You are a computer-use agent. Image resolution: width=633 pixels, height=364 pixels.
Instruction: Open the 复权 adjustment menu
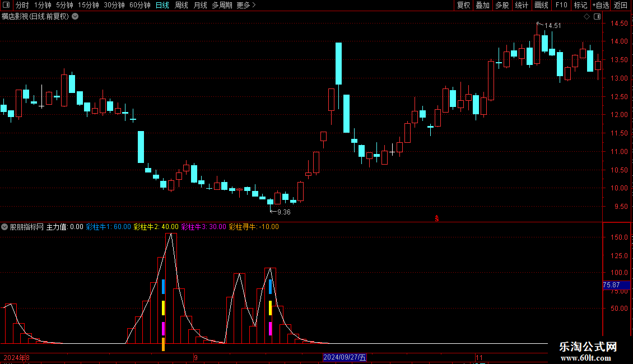tap(463, 5)
